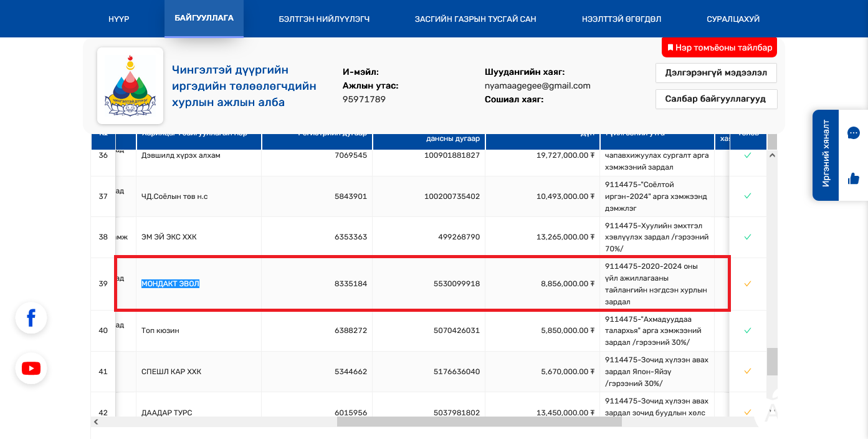The width and height of the screenshot is (868, 439).
Task: Click the orange status checkmark for ДААДАР ТУРС
Action: click(748, 412)
